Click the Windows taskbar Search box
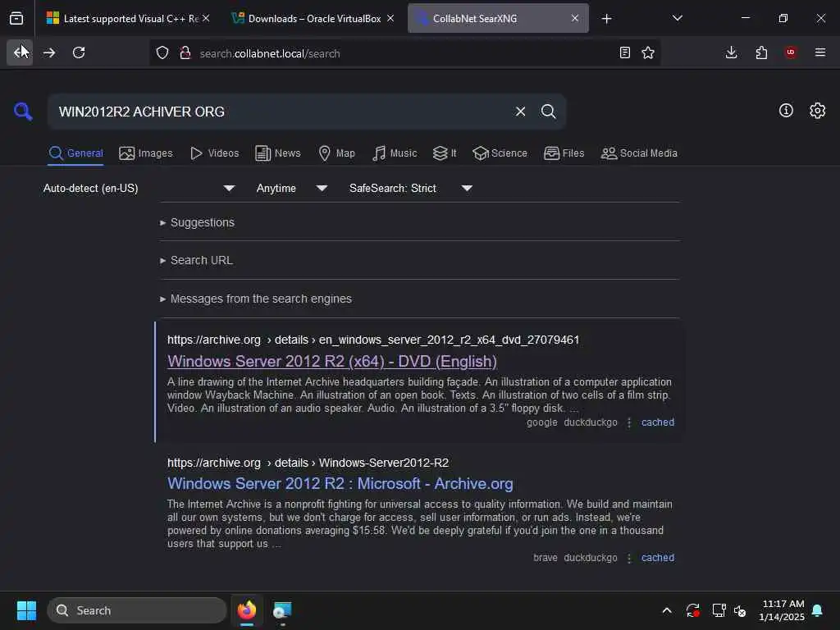The height and width of the screenshot is (630, 840). click(x=137, y=610)
